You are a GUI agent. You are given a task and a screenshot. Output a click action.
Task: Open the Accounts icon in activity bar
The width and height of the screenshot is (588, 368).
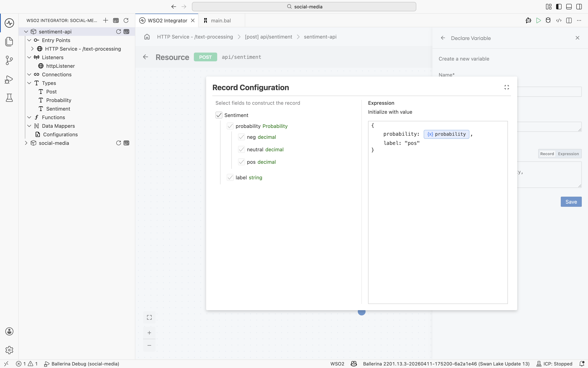click(9, 331)
